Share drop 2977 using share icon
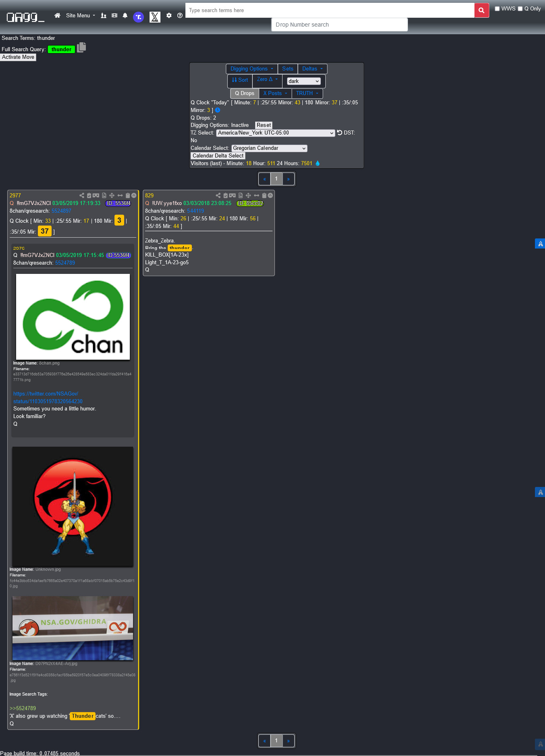 point(82,195)
